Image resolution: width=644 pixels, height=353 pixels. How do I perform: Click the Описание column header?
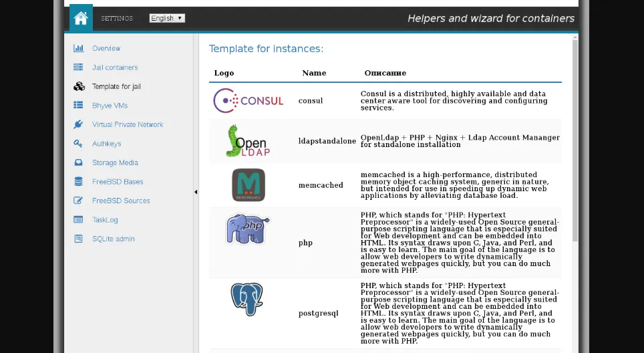click(385, 73)
